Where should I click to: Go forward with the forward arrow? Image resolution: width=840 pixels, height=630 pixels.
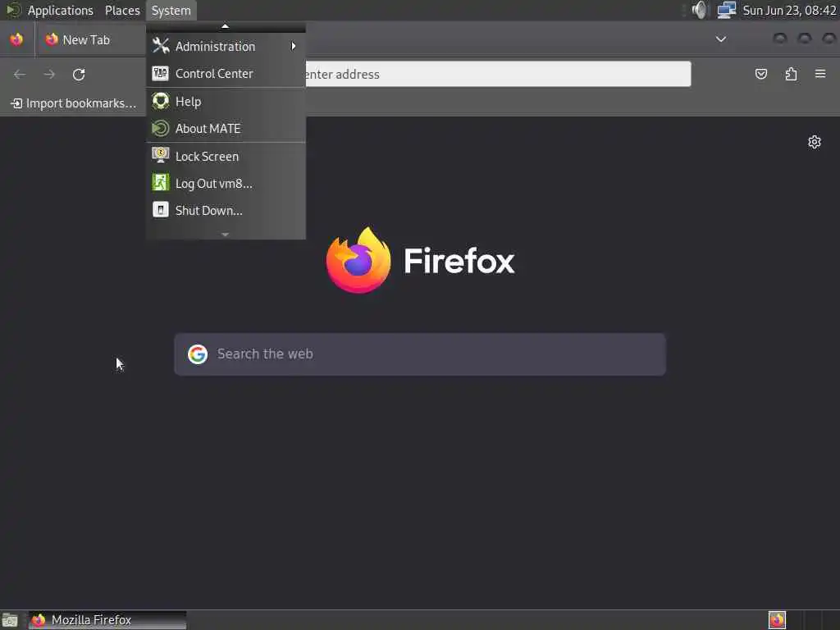pos(49,75)
